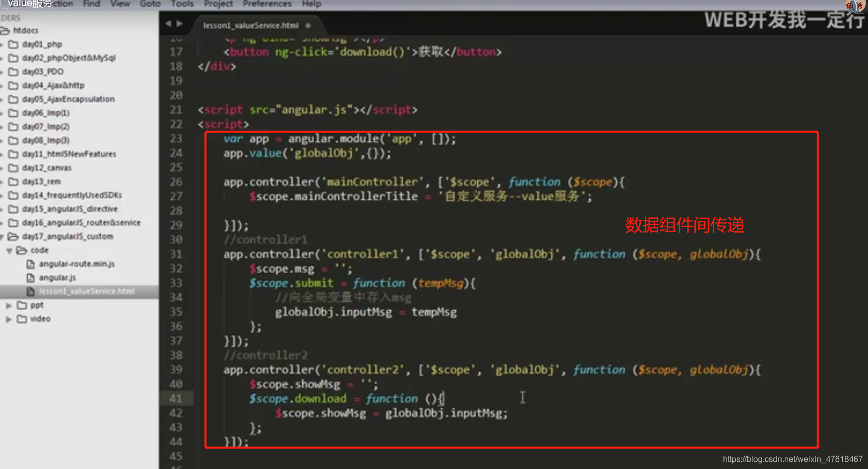Open the View menu

120,4
